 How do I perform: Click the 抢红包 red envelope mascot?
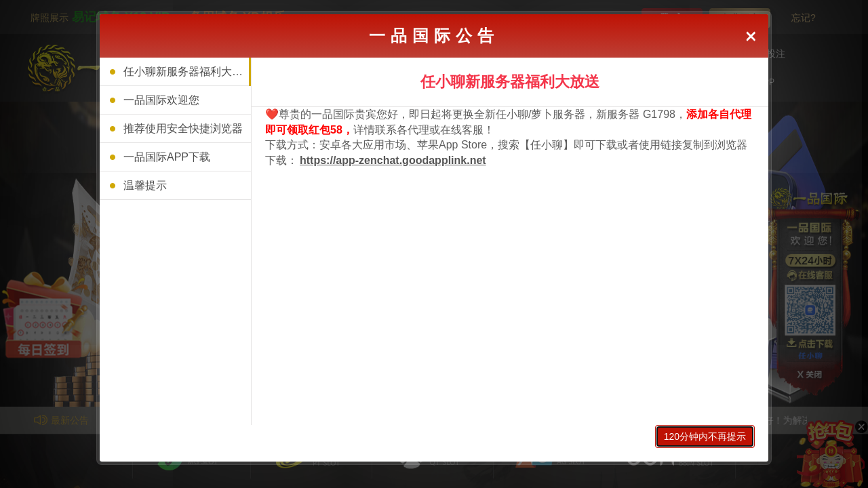pos(829,454)
